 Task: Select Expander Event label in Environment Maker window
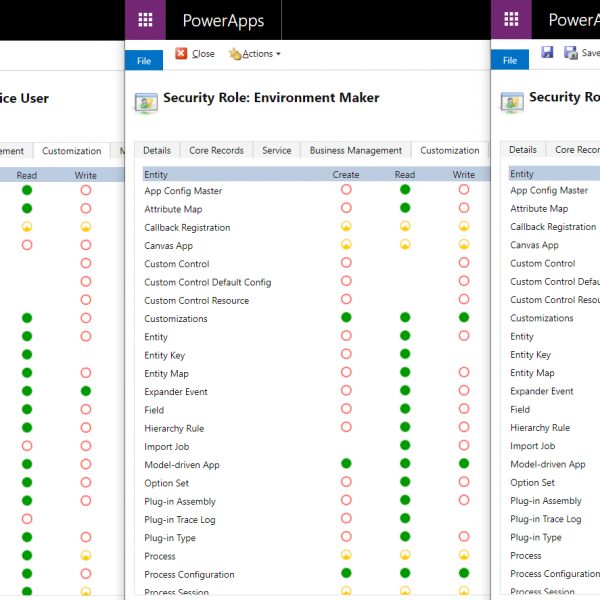click(176, 392)
